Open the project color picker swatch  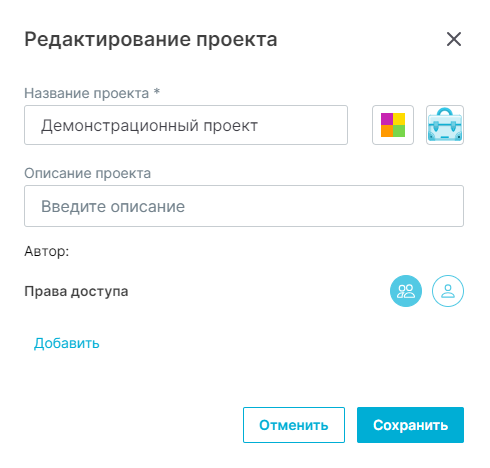[x=393, y=125]
